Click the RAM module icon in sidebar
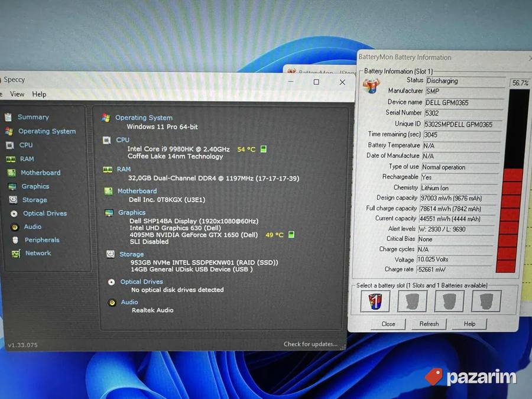Viewport: 532px width, 399px height. tap(11, 159)
